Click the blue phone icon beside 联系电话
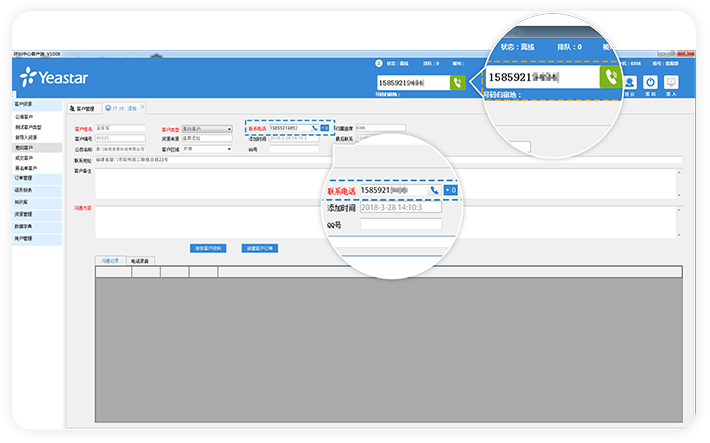 point(315,128)
